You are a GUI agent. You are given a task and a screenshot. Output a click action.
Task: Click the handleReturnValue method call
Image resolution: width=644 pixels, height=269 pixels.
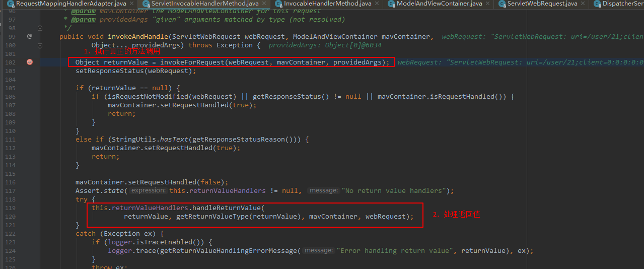click(x=228, y=208)
